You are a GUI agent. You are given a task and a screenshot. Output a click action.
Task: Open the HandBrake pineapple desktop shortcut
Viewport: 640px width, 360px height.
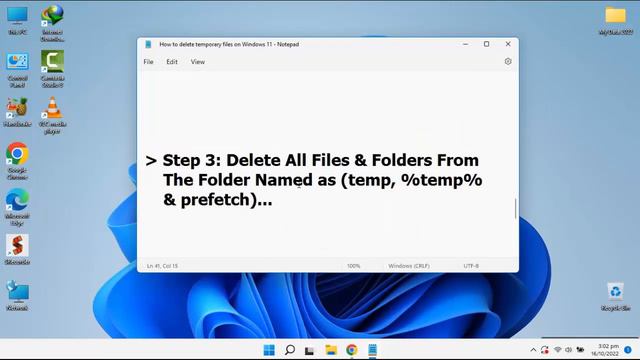(17, 112)
